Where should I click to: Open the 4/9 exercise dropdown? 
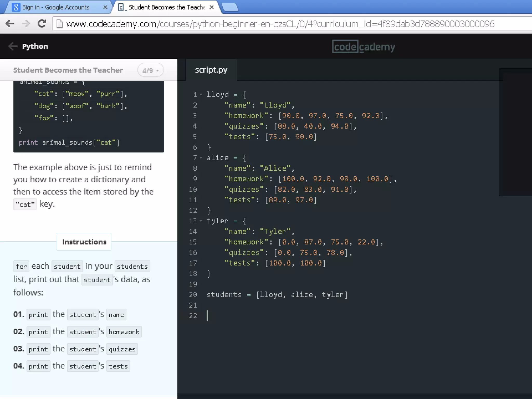pos(151,70)
